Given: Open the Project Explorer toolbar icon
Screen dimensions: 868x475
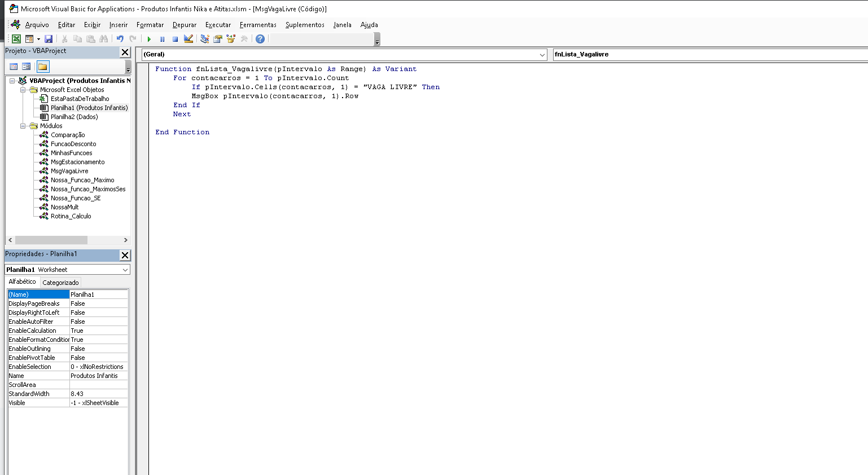Looking at the screenshot, I should point(205,39).
